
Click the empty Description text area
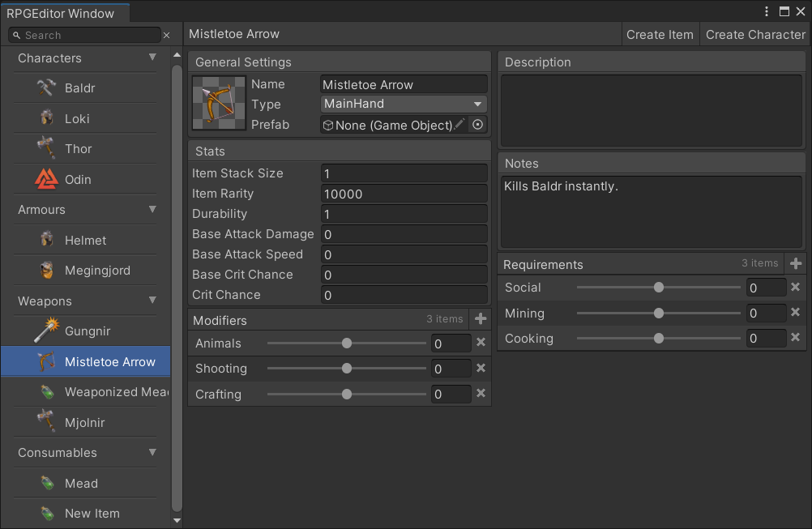pos(652,111)
